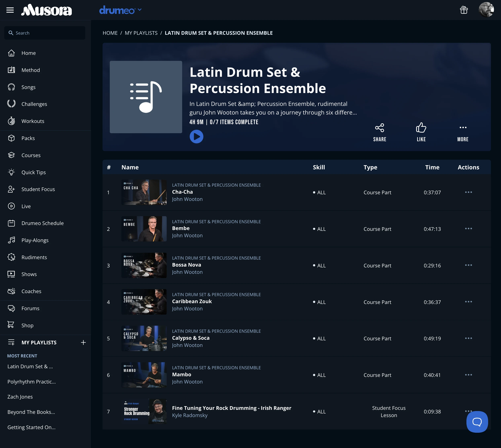Click the Forums chat bubbles icon
The width and height of the screenshot is (501, 448).
(x=11, y=308)
